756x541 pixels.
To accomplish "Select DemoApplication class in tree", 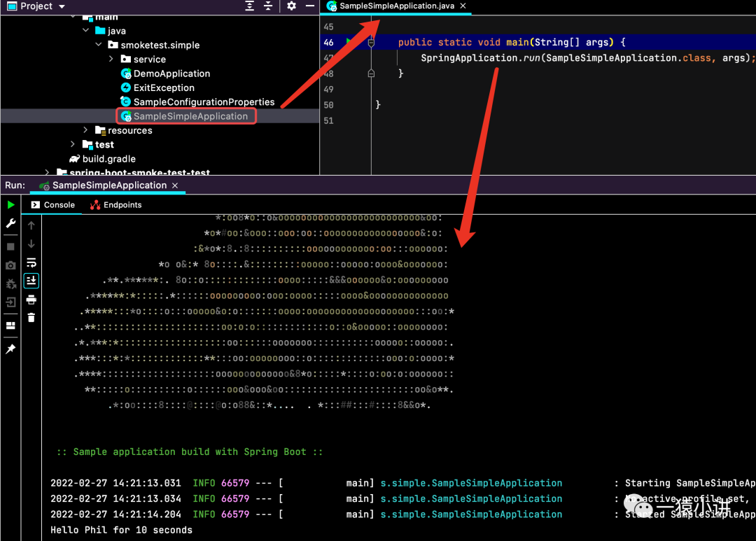I will pyautogui.click(x=171, y=73).
